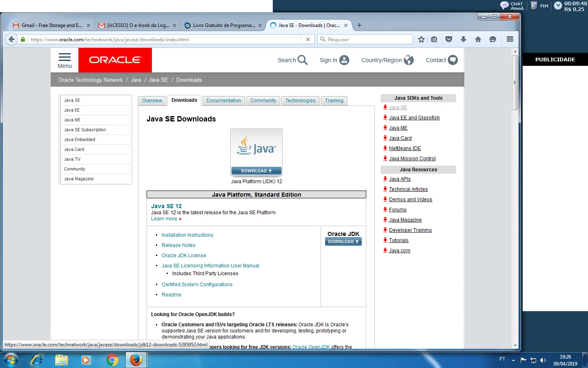
Task: Open the Technologies tab
Action: [x=301, y=101]
